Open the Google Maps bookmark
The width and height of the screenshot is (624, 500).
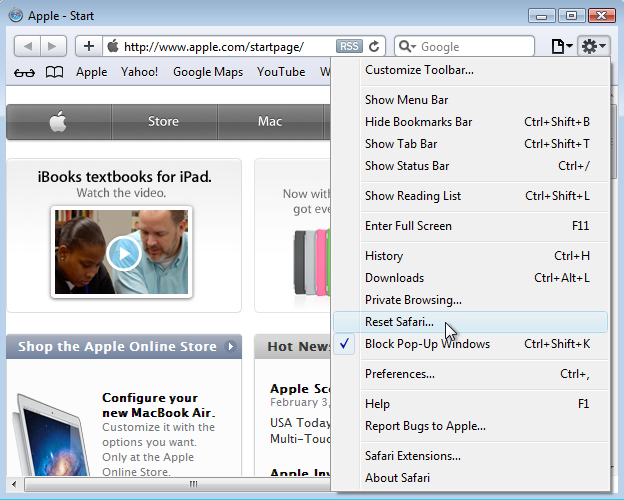coord(208,72)
